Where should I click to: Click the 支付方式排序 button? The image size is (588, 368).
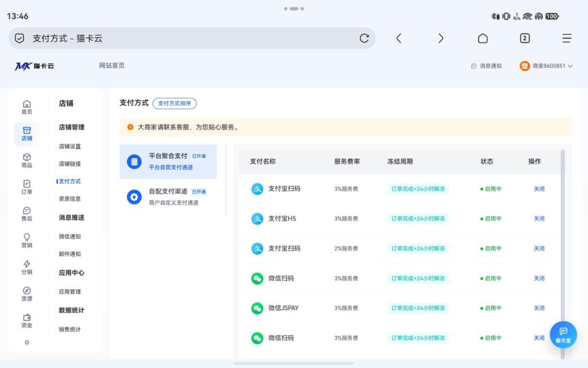(175, 103)
